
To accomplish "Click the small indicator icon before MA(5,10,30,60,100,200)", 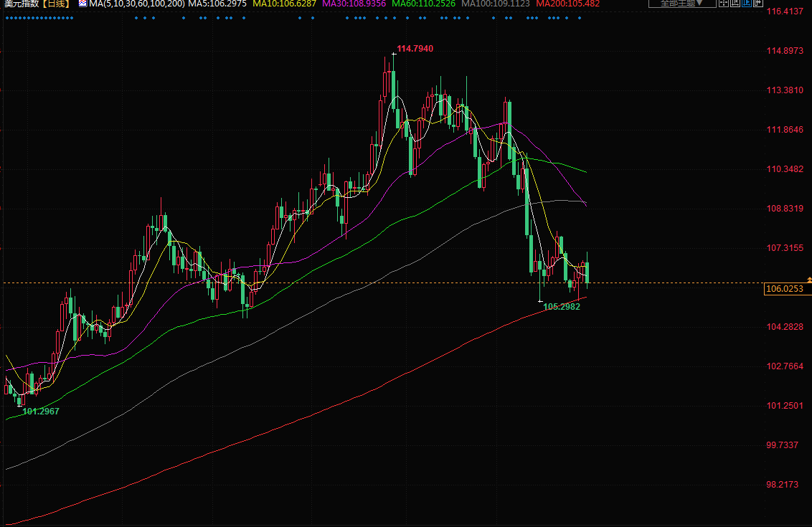I will [82, 4].
